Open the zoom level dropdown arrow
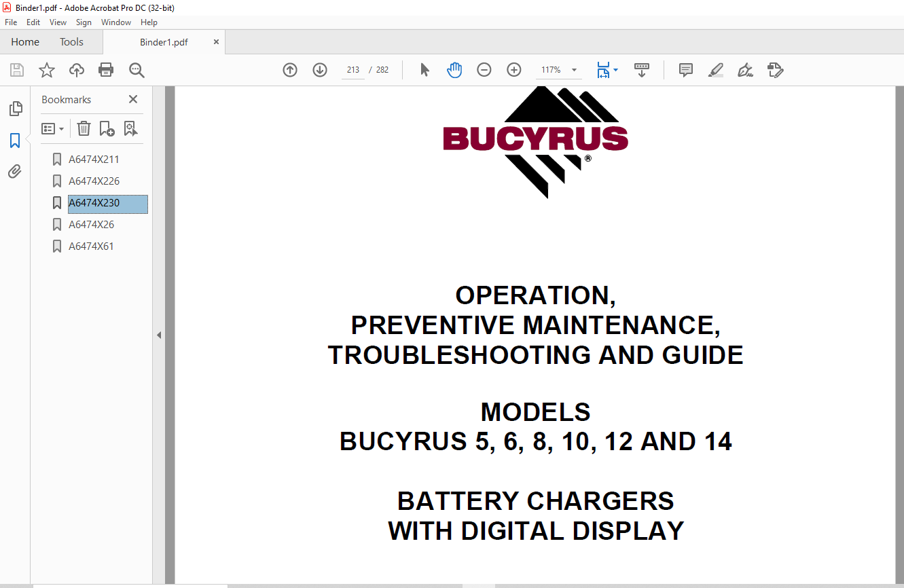 coord(574,70)
